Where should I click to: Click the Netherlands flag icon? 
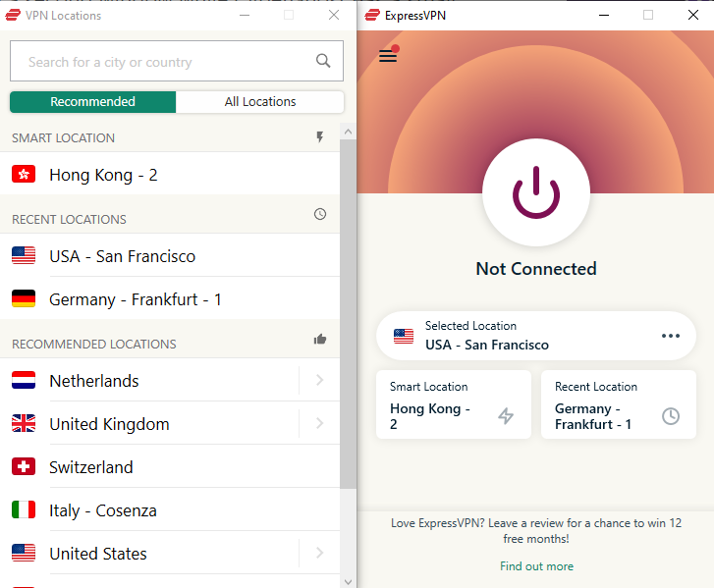point(24,380)
